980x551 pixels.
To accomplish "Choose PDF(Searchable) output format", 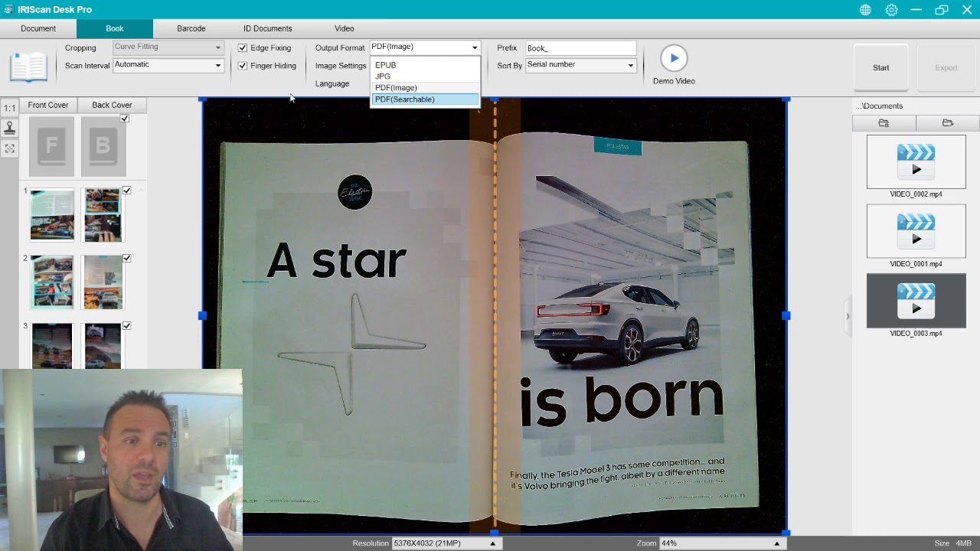I will click(x=425, y=99).
